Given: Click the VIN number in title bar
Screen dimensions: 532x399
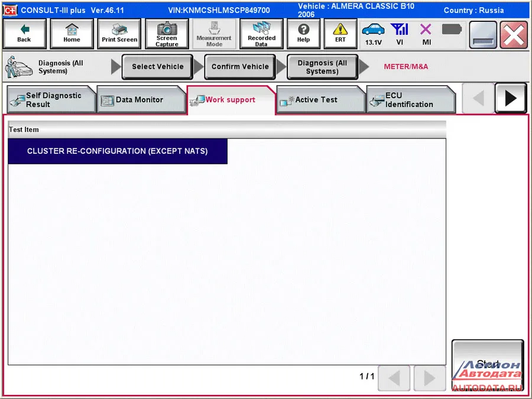Looking at the screenshot, I should [219, 10].
